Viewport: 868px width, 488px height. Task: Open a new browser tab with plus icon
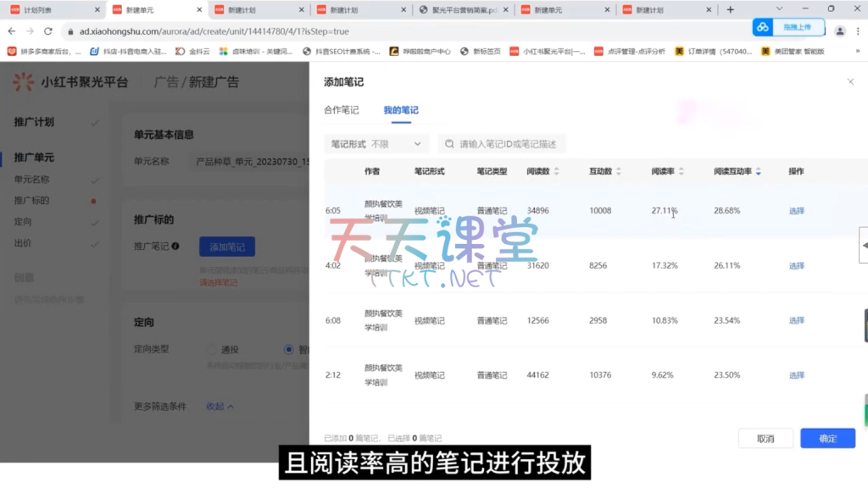(x=730, y=10)
